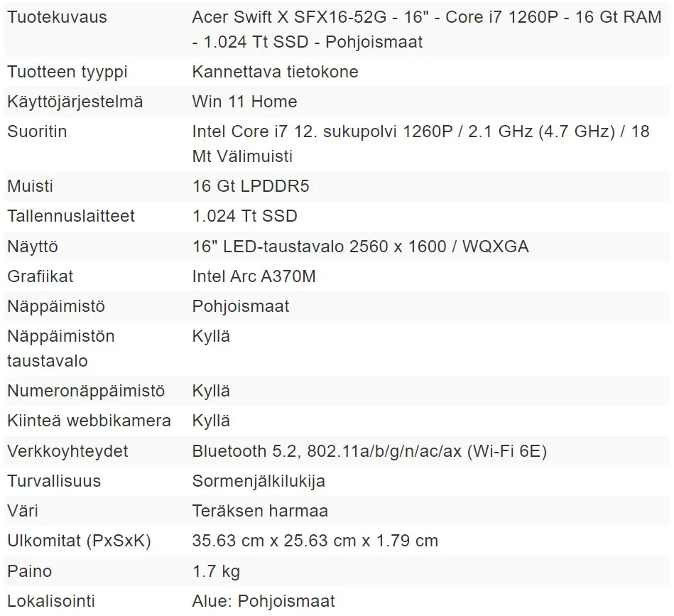The height and width of the screenshot is (616, 674).
Task: Click the Win 11 Home value
Action: point(244,102)
